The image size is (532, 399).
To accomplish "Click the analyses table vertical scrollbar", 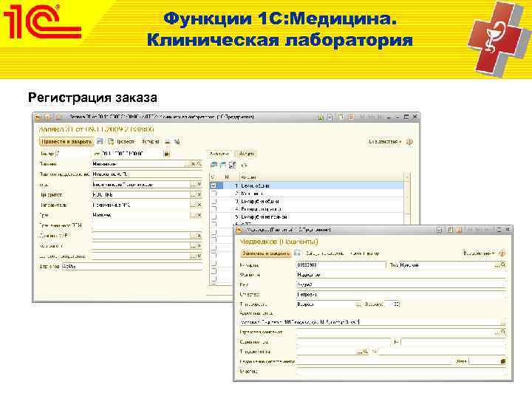I will 407,199.
